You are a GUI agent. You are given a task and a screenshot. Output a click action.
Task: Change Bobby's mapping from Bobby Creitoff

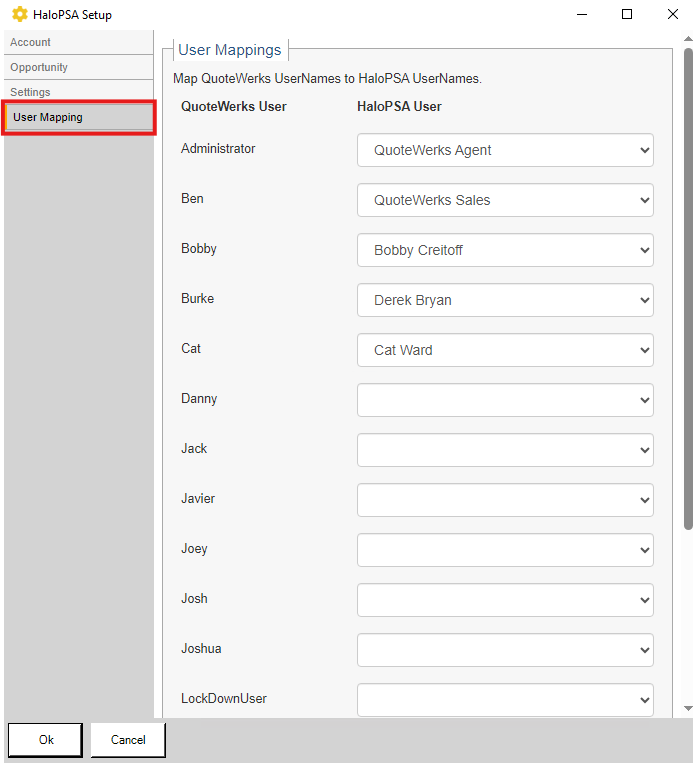point(505,250)
